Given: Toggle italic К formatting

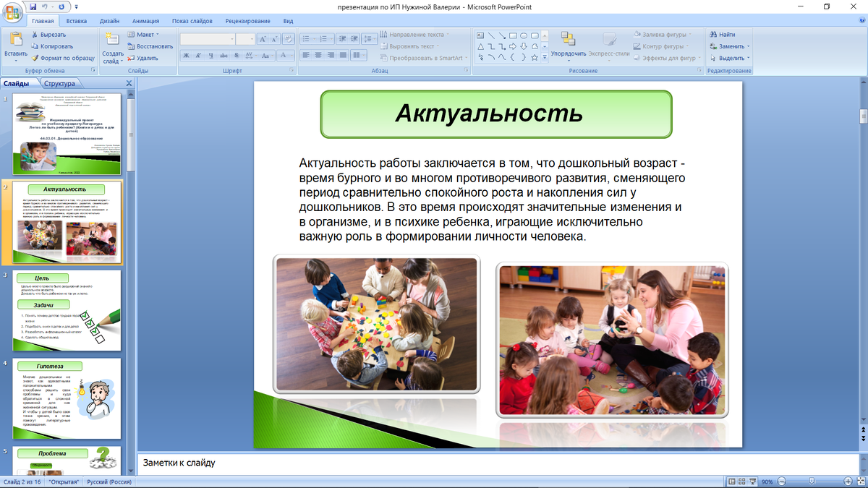Looking at the screenshot, I should point(198,55).
